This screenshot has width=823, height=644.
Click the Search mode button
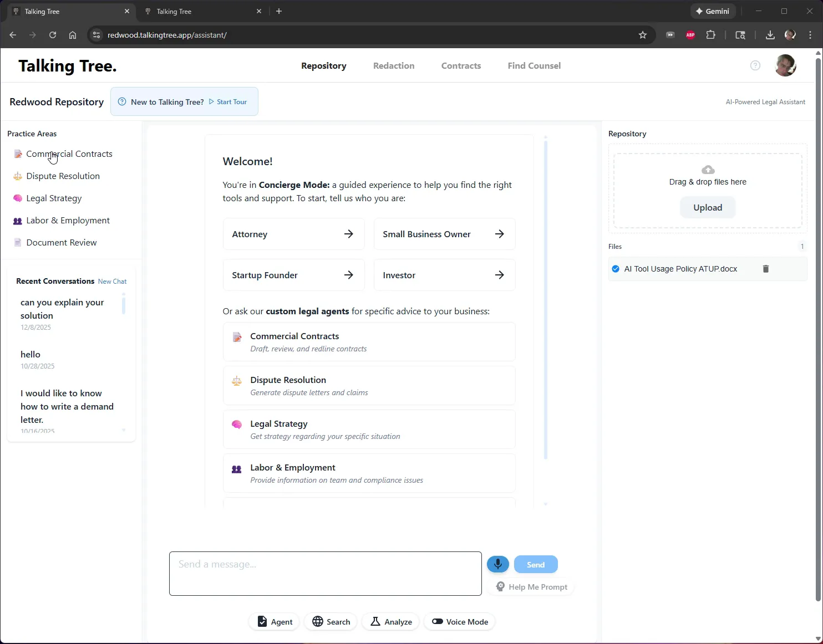[331, 622]
